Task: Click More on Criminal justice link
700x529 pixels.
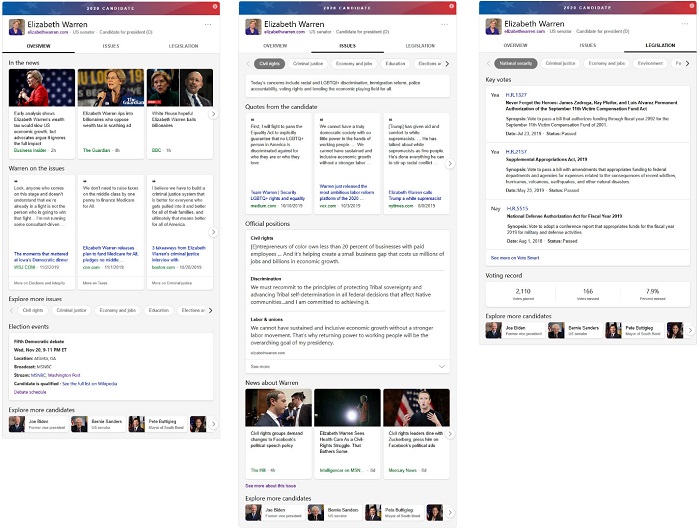Action: (171, 283)
